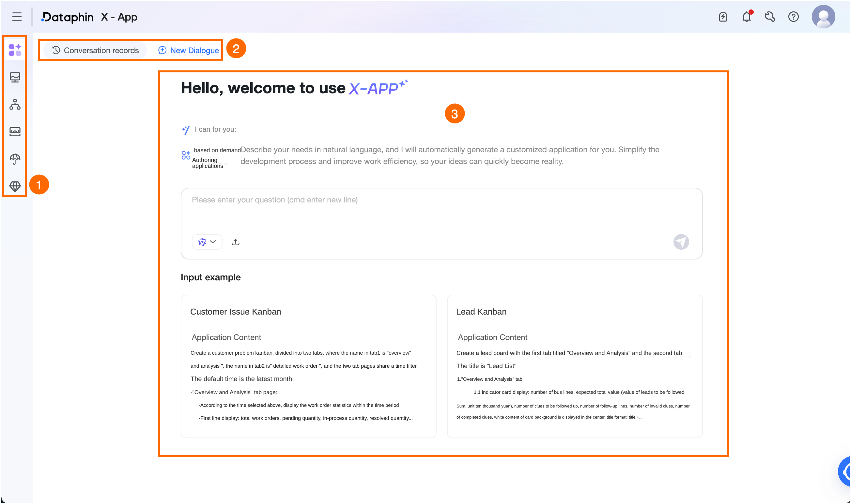Viewport: 851px width, 504px height.
Task: Click the "Hello, welcome to use" heading
Action: (263, 88)
